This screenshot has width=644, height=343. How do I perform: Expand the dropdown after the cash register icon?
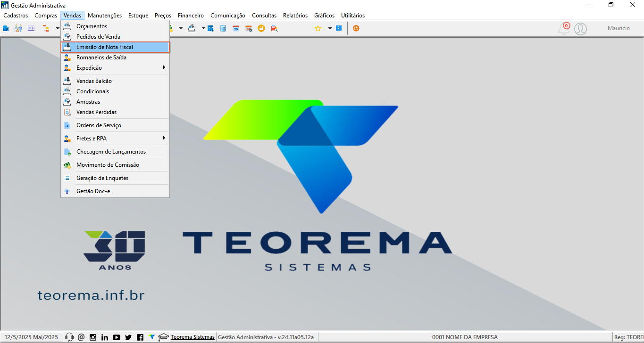(203, 28)
